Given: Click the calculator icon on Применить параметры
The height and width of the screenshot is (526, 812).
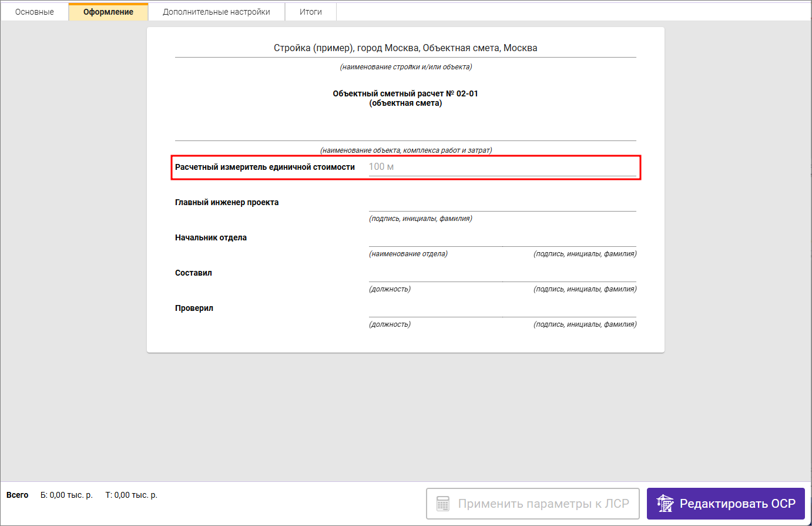Looking at the screenshot, I should point(443,504).
